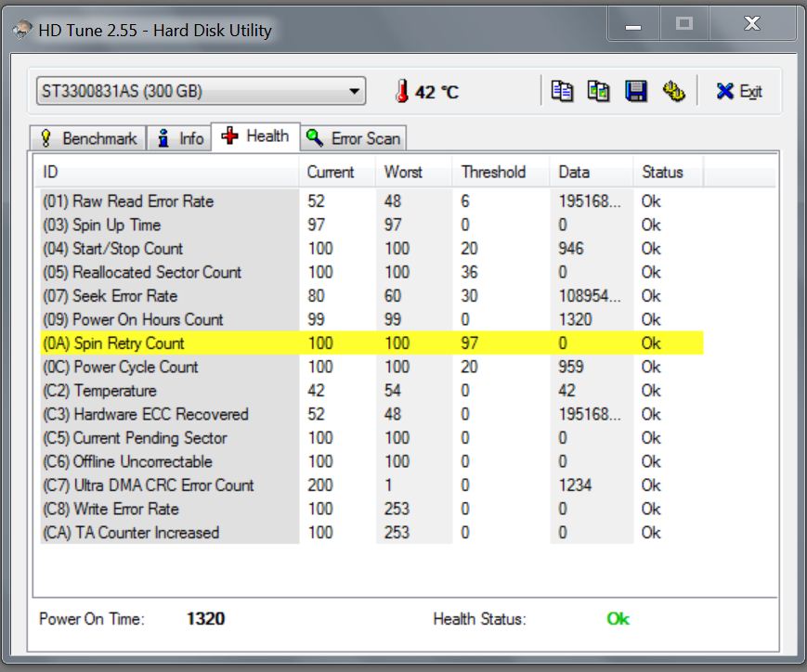This screenshot has width=807, height=672.
Task: Select the highlighted (0A) Spin Retry Count row
Action: click(x=371, y=343)
